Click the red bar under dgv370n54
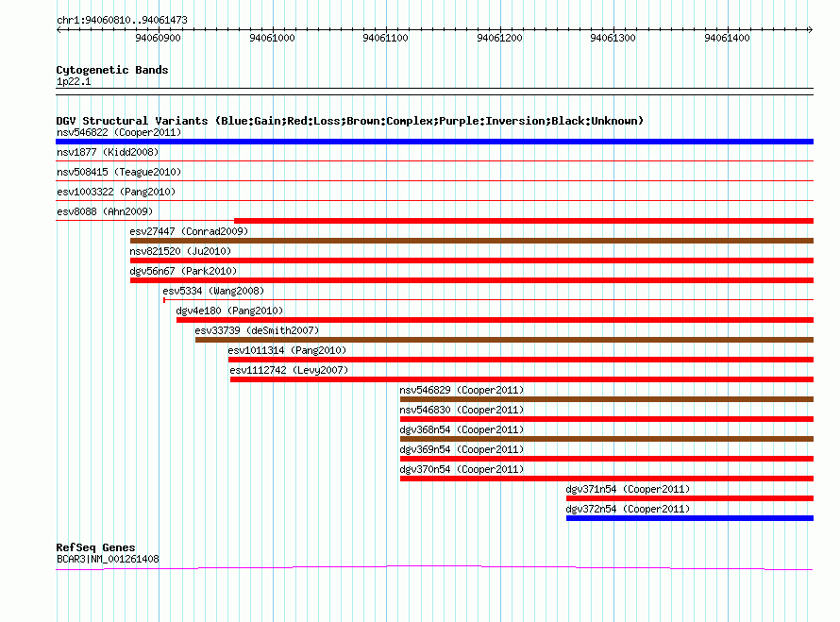The image size is (840, 622). point(607,479)
